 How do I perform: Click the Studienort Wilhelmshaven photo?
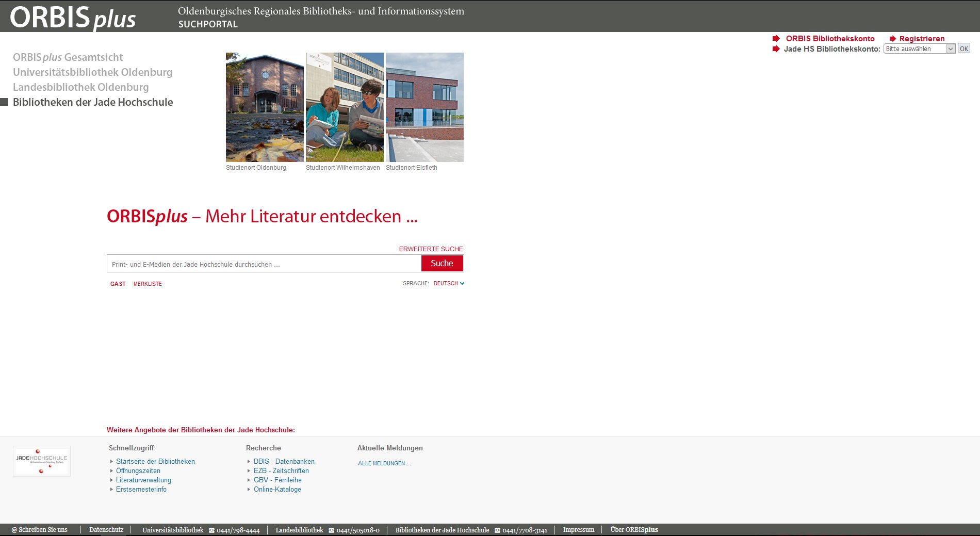tap(345, 107)
